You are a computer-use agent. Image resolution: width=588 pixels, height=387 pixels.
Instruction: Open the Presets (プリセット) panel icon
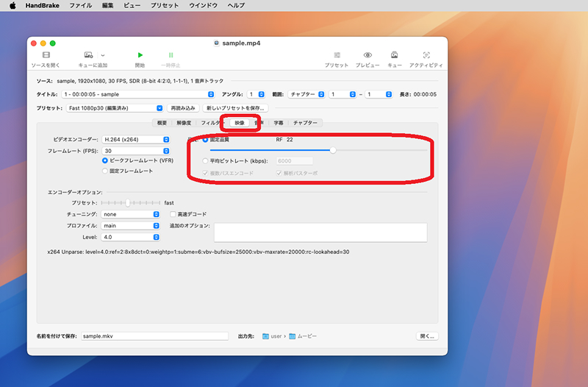(337, 56)
